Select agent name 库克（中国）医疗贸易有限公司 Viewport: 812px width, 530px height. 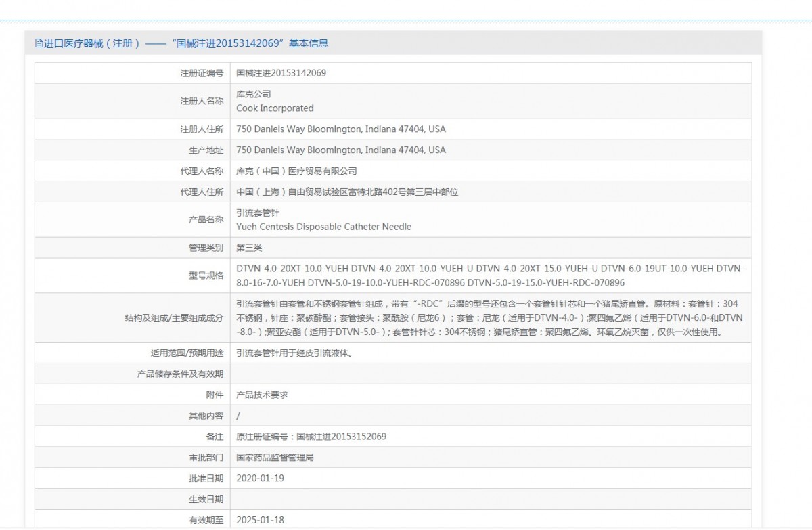coord(296,171)
